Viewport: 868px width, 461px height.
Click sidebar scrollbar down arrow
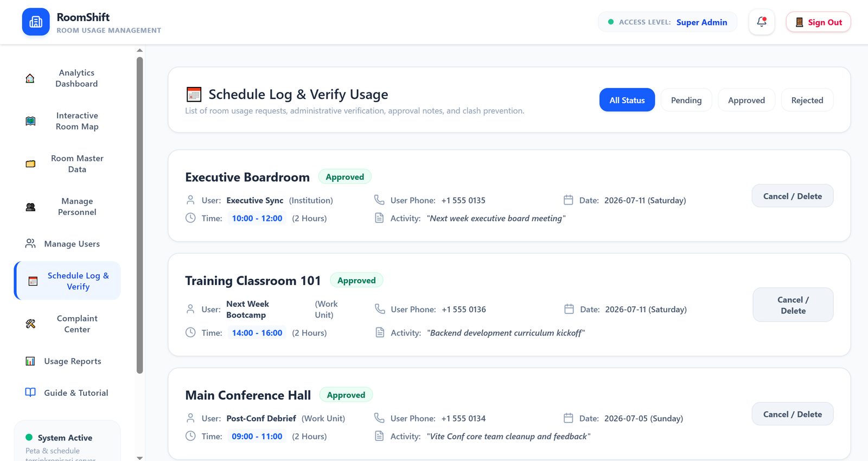140,457
